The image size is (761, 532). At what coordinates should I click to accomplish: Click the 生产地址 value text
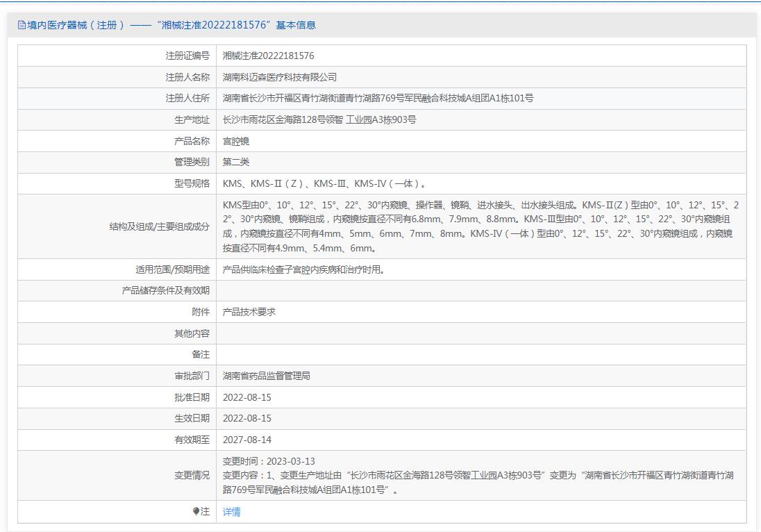pyautogui.click(x=319, y=119)
